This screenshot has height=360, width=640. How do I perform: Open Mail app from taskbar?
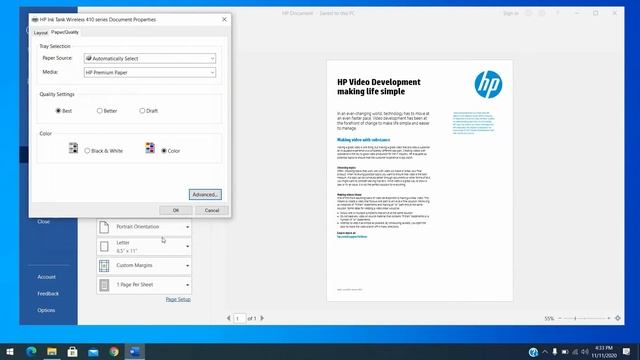click(93, 351)
